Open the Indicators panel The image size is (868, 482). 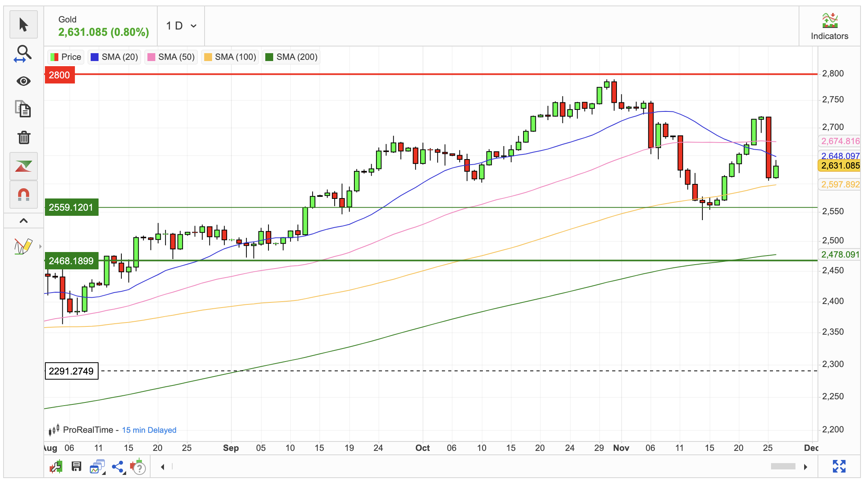829,26
